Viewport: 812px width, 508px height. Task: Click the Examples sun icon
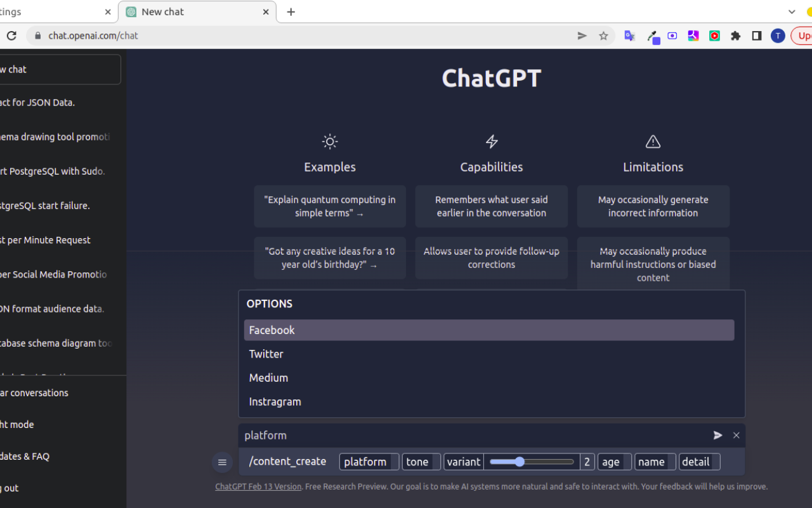pos(330,142)
